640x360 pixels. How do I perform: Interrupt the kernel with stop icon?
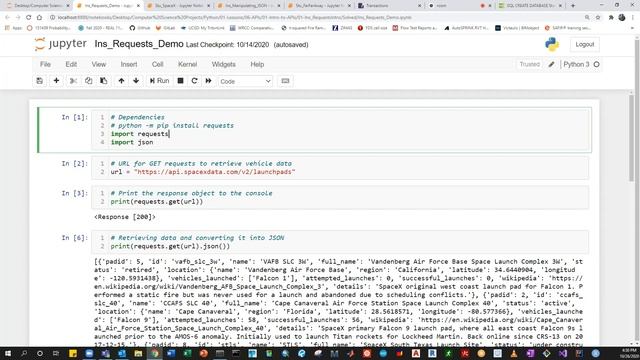click(x=180, y=81)
